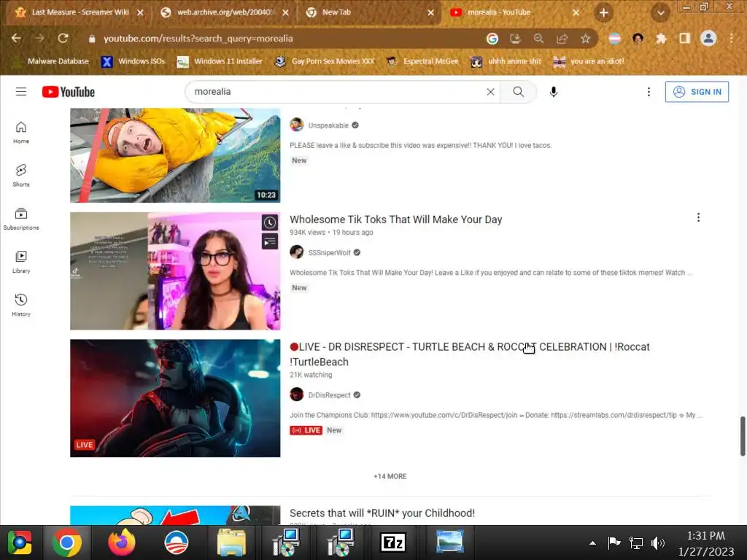Viewport: 747px width, 560px height.
Task: Switch to the New Tab tab
Action: pyautogui.click(x=370, y=12)
